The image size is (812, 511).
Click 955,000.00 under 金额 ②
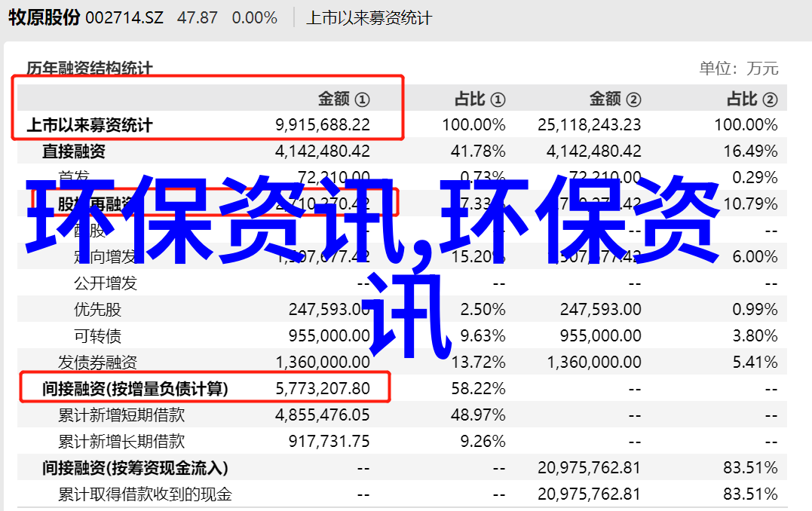click(x=601, y=336)
